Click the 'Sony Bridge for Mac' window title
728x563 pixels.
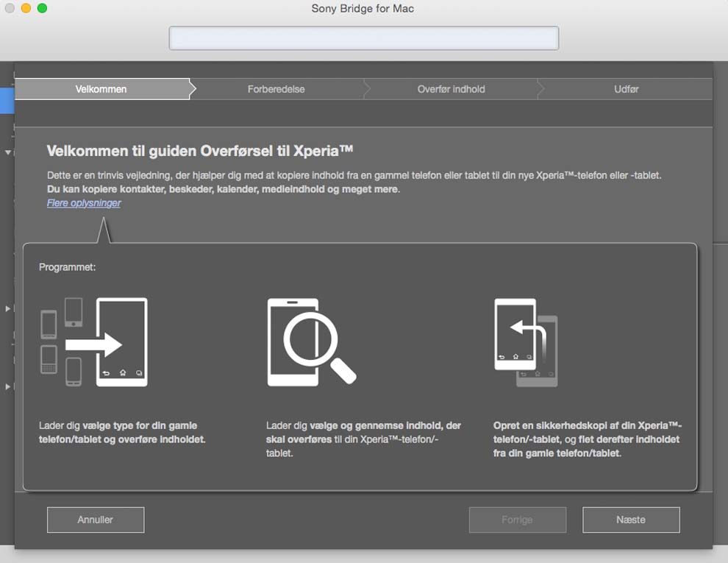point(363,9)
